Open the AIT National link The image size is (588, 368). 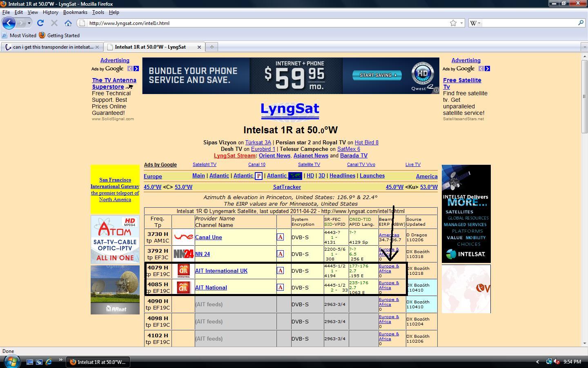click(x=211, y=287)
